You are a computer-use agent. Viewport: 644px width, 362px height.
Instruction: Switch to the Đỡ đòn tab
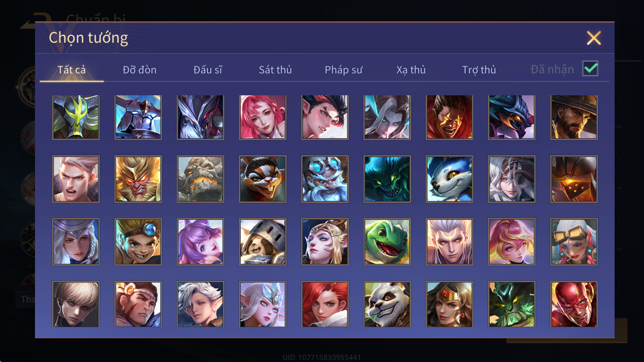pos(139,70)
